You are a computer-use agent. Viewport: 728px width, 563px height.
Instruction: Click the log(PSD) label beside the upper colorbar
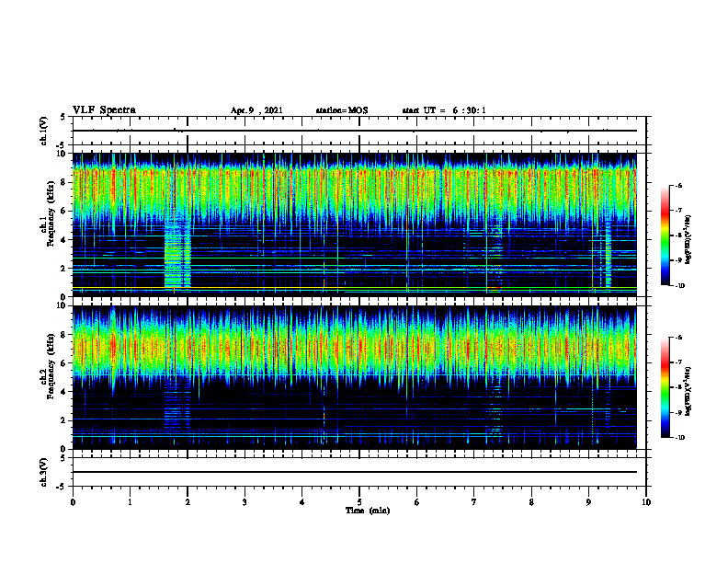click(689, 239)
